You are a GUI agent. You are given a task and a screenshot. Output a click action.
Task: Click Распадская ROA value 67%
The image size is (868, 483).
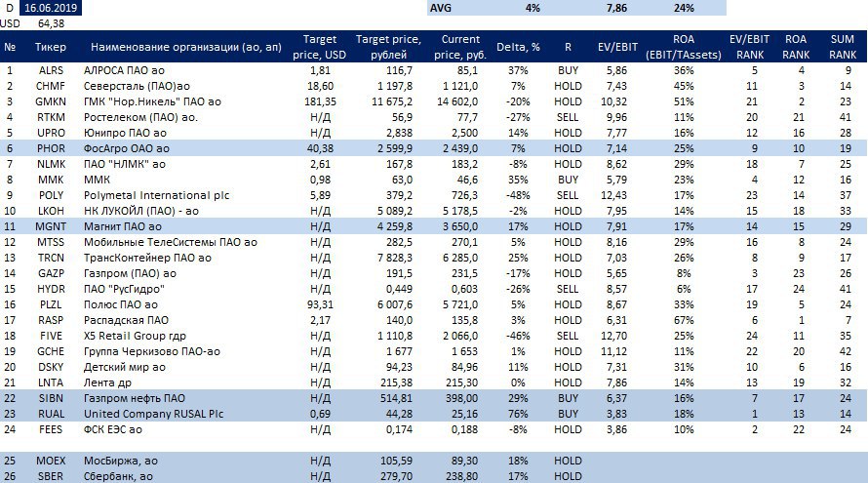[684, 320]
